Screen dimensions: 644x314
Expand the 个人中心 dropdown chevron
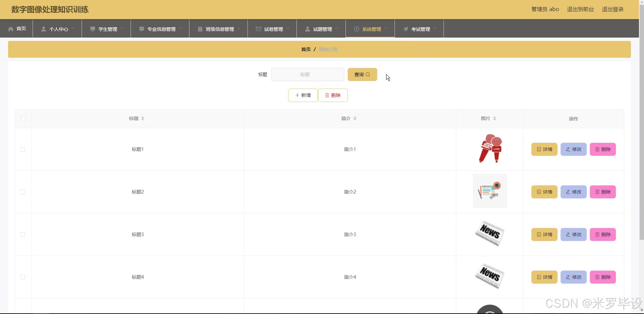(x=73, y=29)
